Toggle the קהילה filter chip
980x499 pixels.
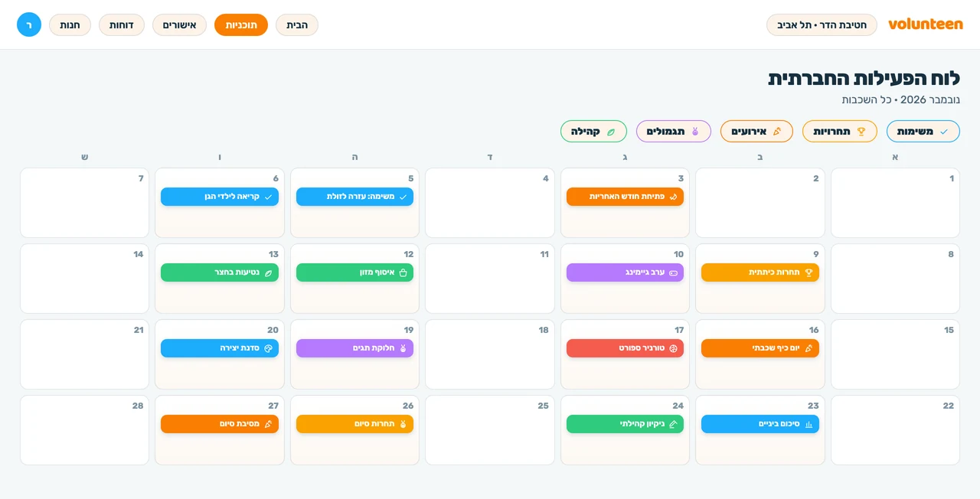point(593,132)
